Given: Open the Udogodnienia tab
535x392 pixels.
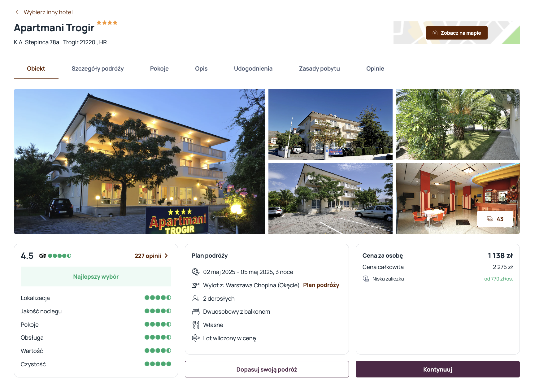Looking at the screenshot, I should (x=253, y=69).
